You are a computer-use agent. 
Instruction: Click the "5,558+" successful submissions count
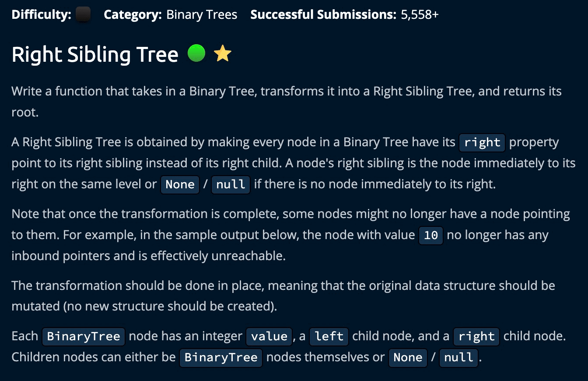(x=420, y=15)
